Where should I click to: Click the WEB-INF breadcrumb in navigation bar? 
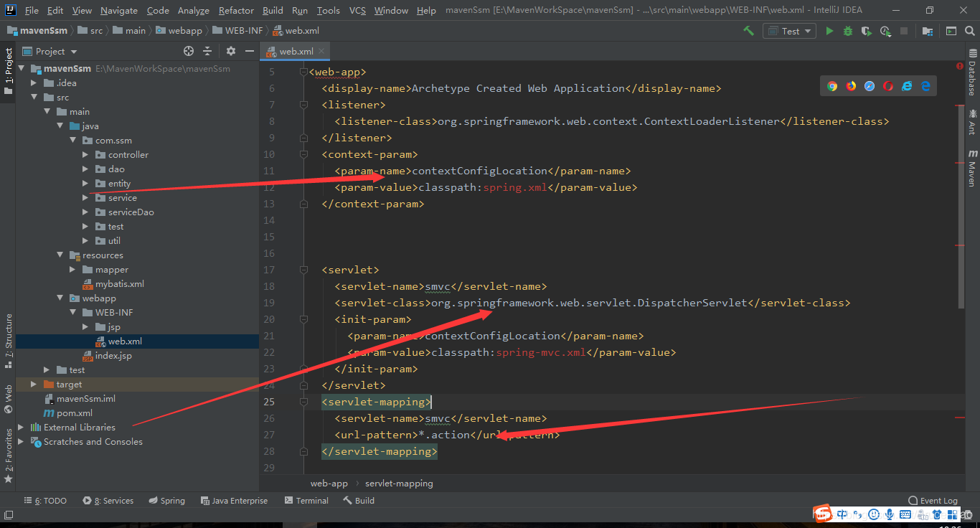click(x=237, y=31)
